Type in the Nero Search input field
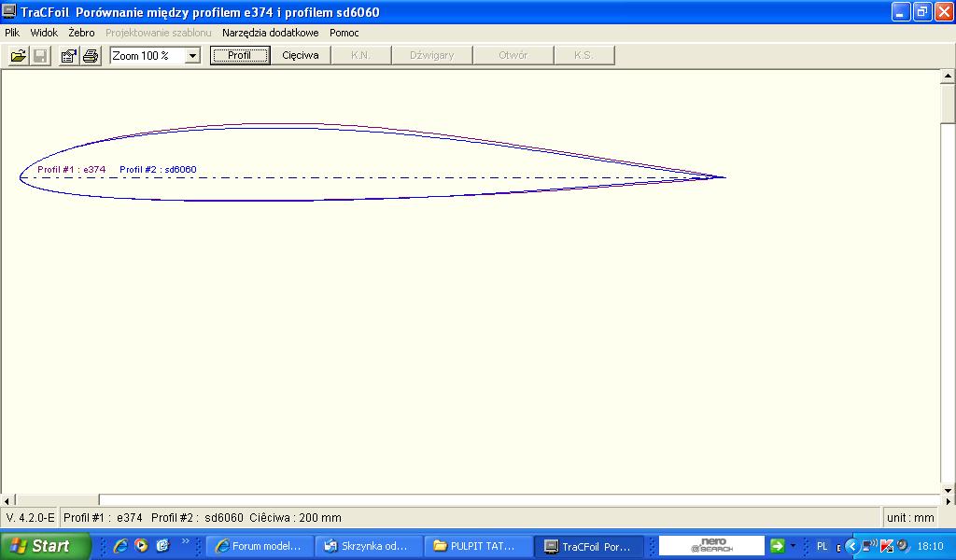Screen dimensions: 956x560 tap(711, 546)
